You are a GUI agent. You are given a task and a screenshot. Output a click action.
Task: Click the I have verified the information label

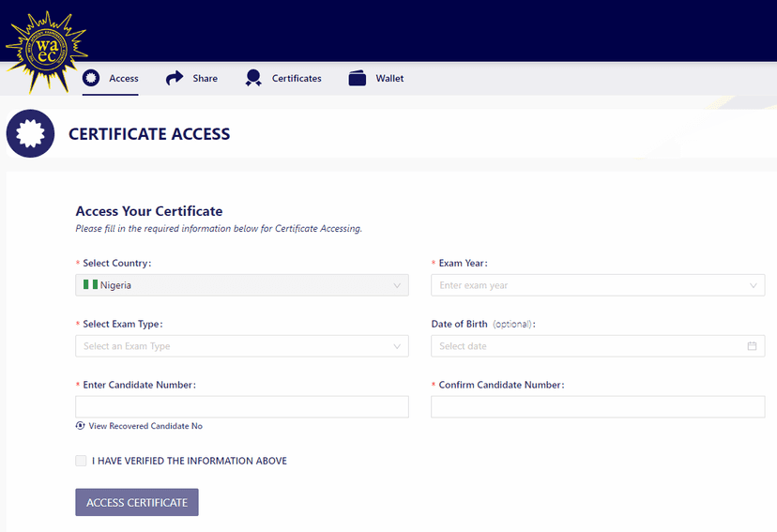pyautogui.click(x=190, y=461)
